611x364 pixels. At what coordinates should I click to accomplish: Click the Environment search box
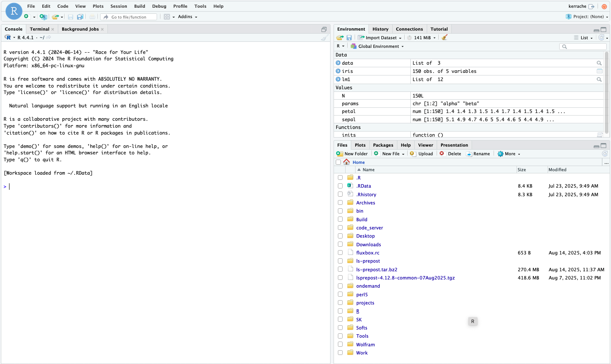pos(583,46)
